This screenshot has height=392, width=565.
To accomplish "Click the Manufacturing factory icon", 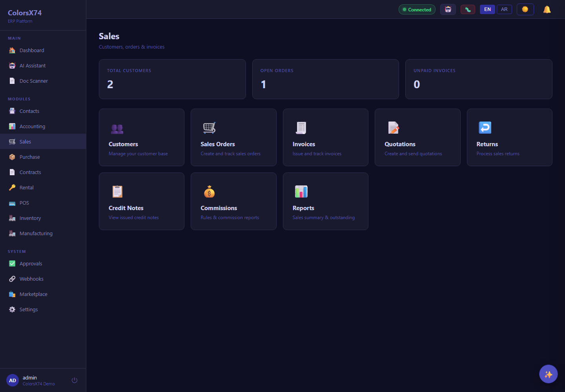I will pos(12,233).
